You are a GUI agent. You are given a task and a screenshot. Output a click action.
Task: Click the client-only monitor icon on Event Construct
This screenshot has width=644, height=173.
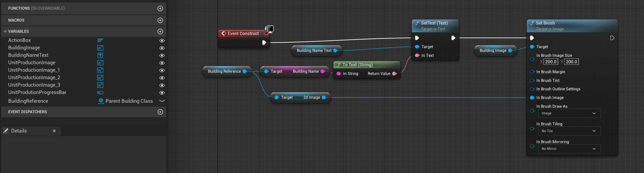[x=270, y=29]
